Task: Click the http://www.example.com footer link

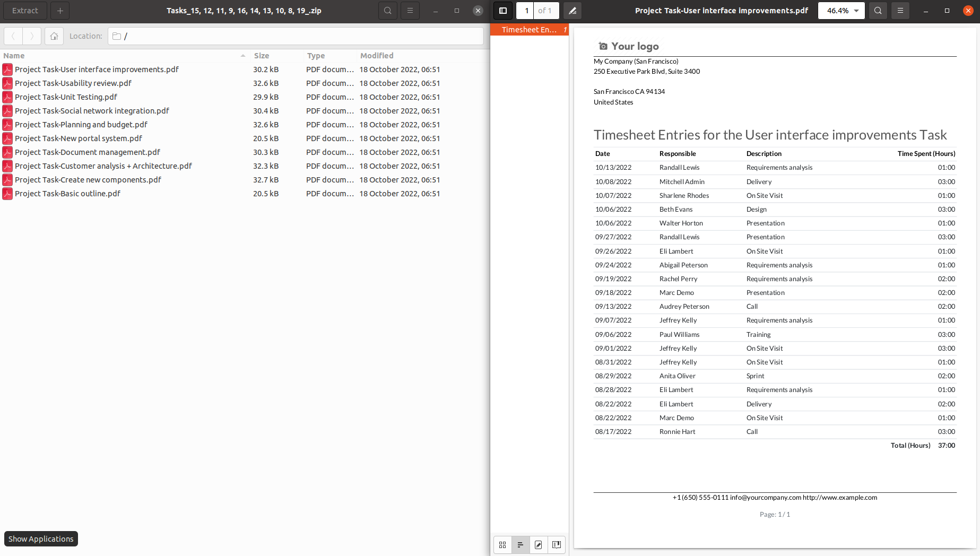Action: click(x=840, y=498)
